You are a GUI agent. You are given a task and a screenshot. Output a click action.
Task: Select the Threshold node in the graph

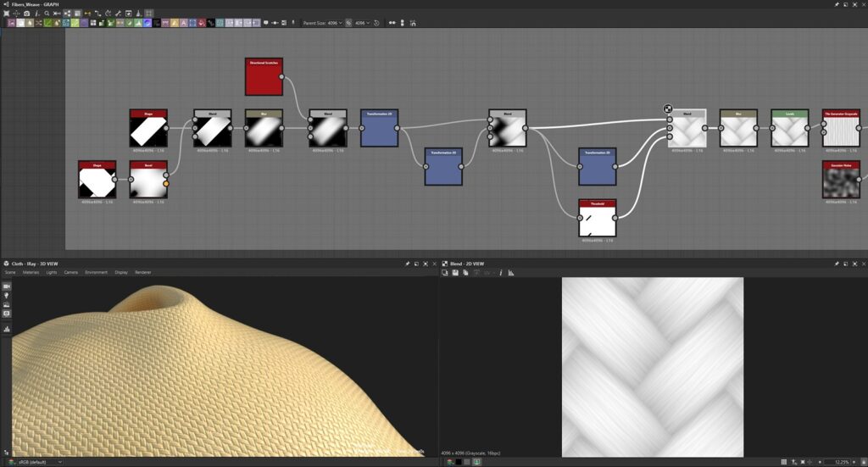point(597,218)
